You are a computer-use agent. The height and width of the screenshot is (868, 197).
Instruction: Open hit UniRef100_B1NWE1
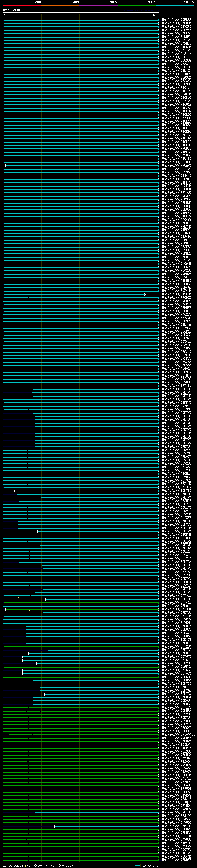click(177, 37)
